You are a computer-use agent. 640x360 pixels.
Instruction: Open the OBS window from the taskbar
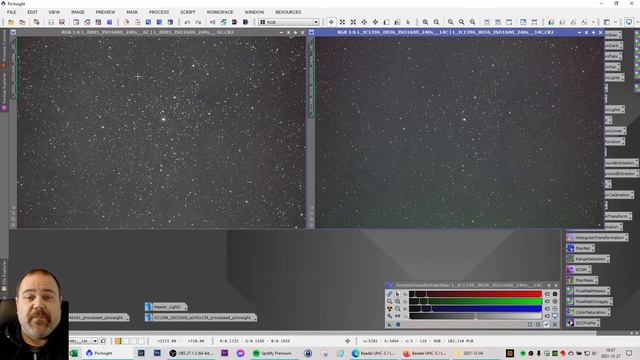[x=191, y=353]
